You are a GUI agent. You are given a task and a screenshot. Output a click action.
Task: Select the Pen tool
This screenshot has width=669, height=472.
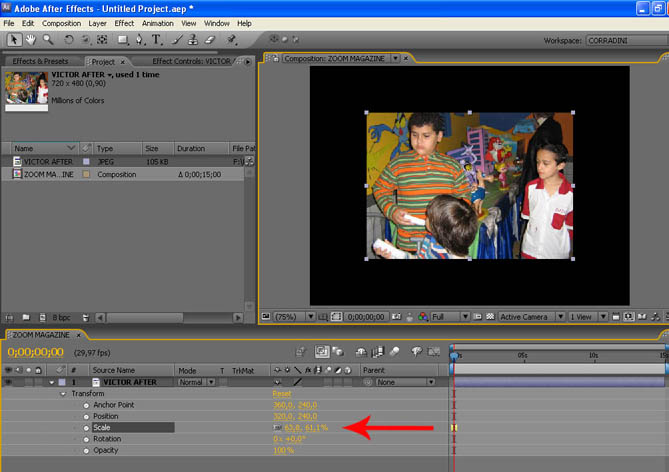coord(139,40)
